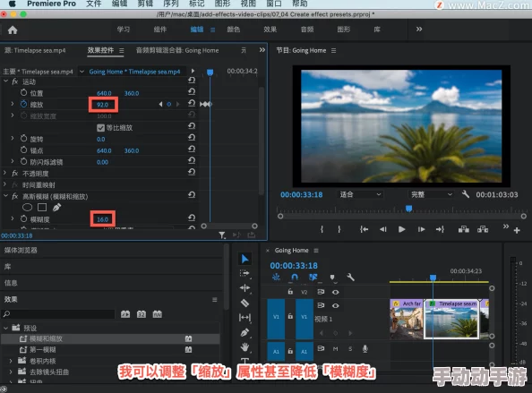Screen dimensions: 532x393
Task: Show more workspaces via double chevron
Action: [419, 30]
